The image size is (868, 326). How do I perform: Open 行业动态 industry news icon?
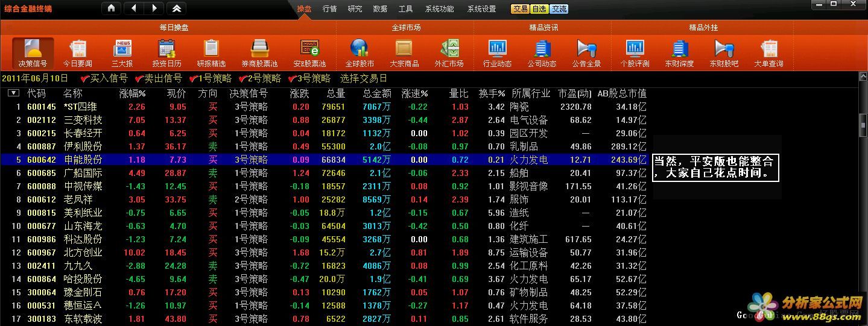(497, 53)
